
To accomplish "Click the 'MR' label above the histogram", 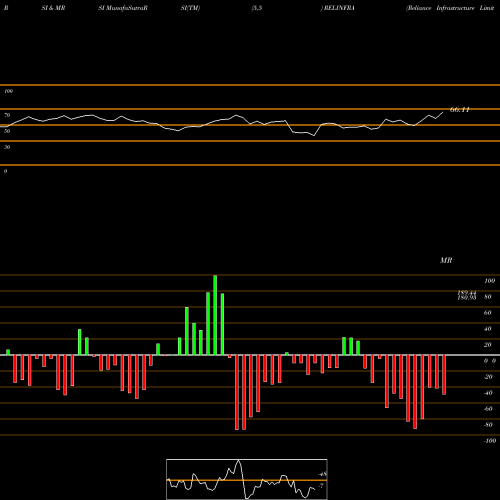I will click(446, 260).
